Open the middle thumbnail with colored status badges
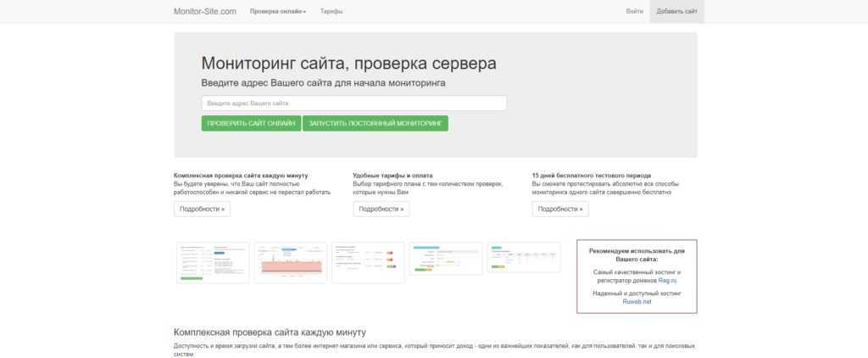868x358 pixels. (x=368, y=262)
